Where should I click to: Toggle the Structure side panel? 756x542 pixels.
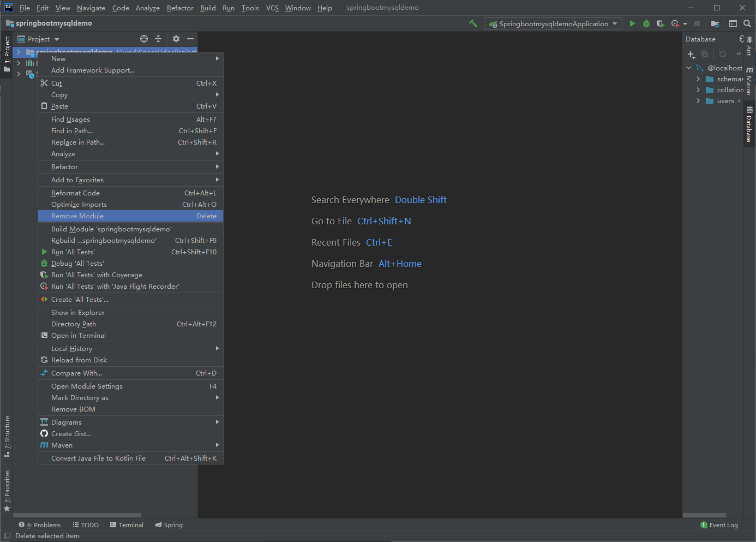7,433
